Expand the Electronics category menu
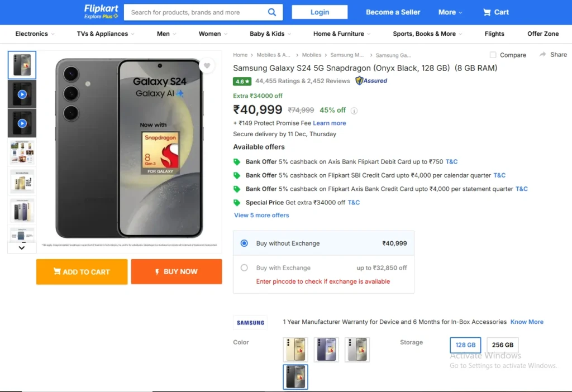 pyautogui.click(x=35, y=34)
